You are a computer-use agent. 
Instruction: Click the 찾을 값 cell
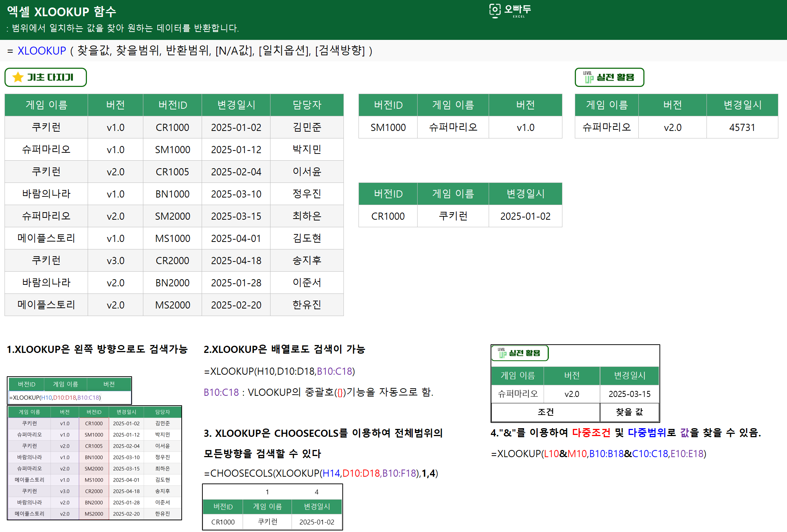coord(629,412)
